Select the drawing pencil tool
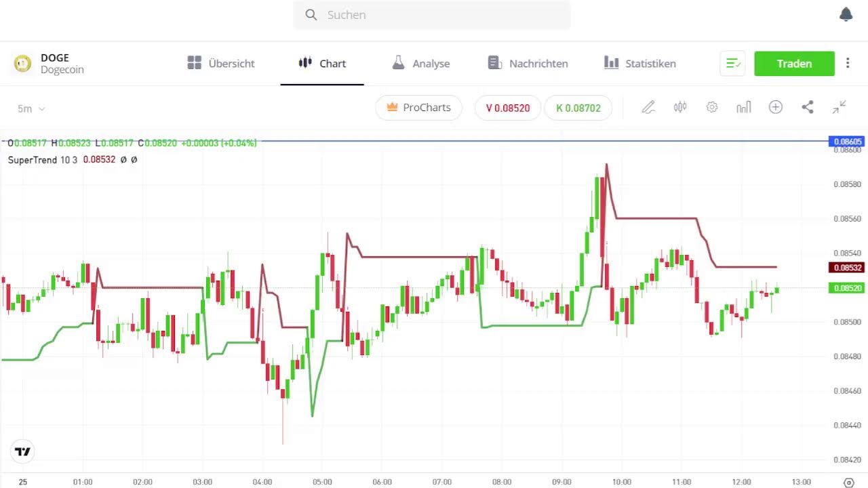 point(648,107)
